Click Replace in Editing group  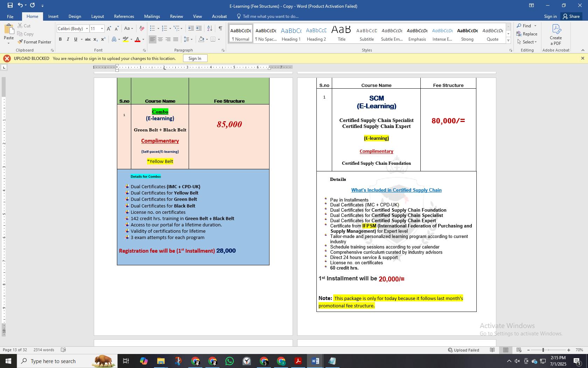click(527, 34)
